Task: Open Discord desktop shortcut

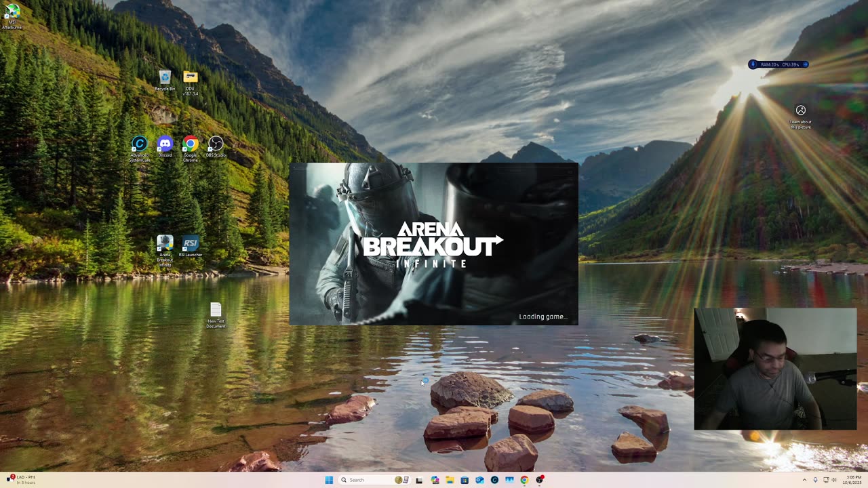Action: [165, 147]
